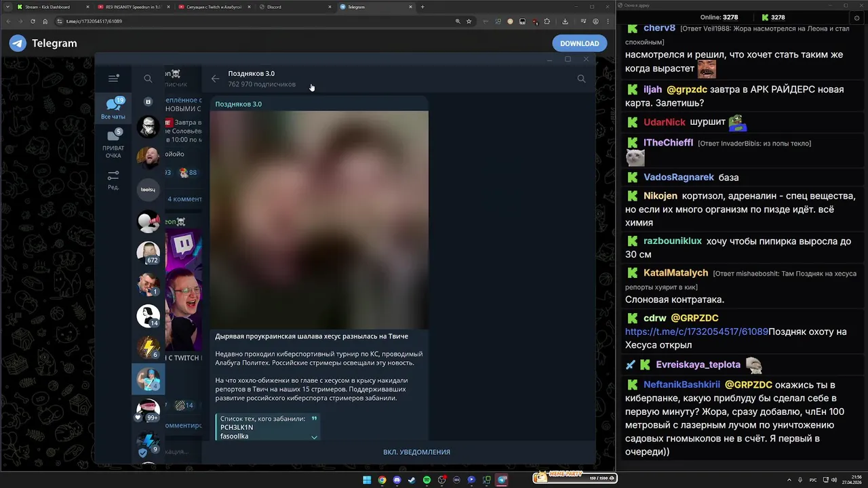Expand the quoted ban list chevron

coord(314,437)
